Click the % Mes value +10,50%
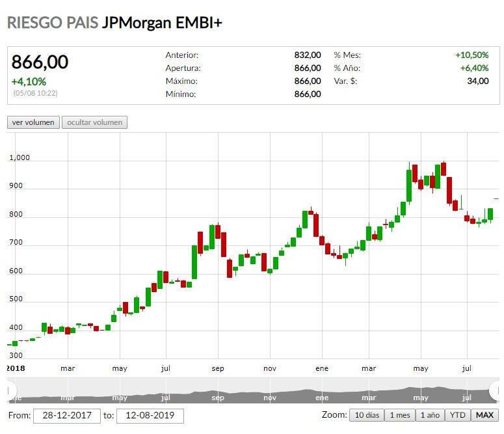 click(x=472, y=55)
